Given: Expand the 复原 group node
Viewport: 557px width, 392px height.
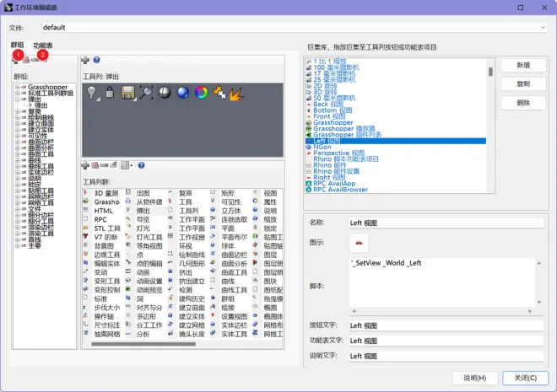Looking at the screenshot, I should 17,111.
